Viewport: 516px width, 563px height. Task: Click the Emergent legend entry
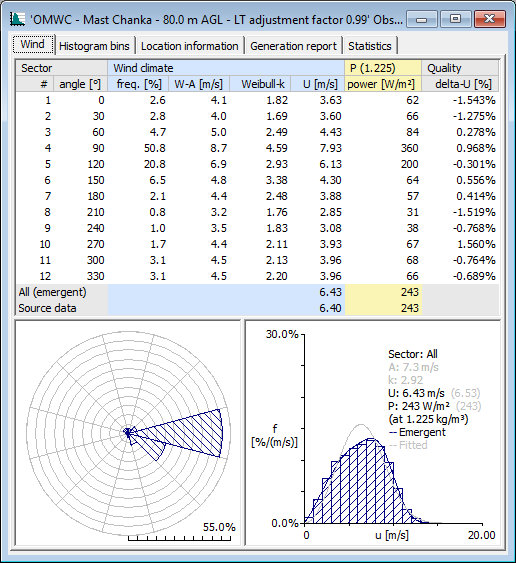417,432
